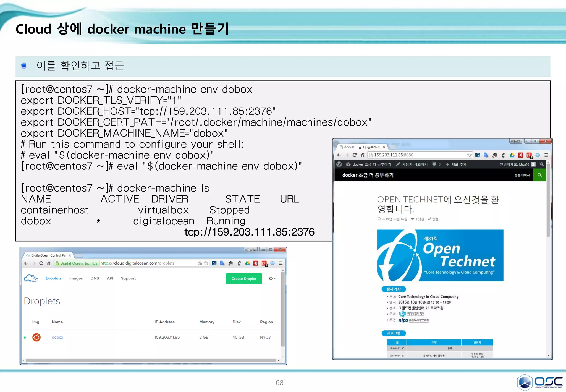Viewport: 566px width, 392px height.
Task: Click vertical scrollbar in WordPress window
Action: click(548, 200)
